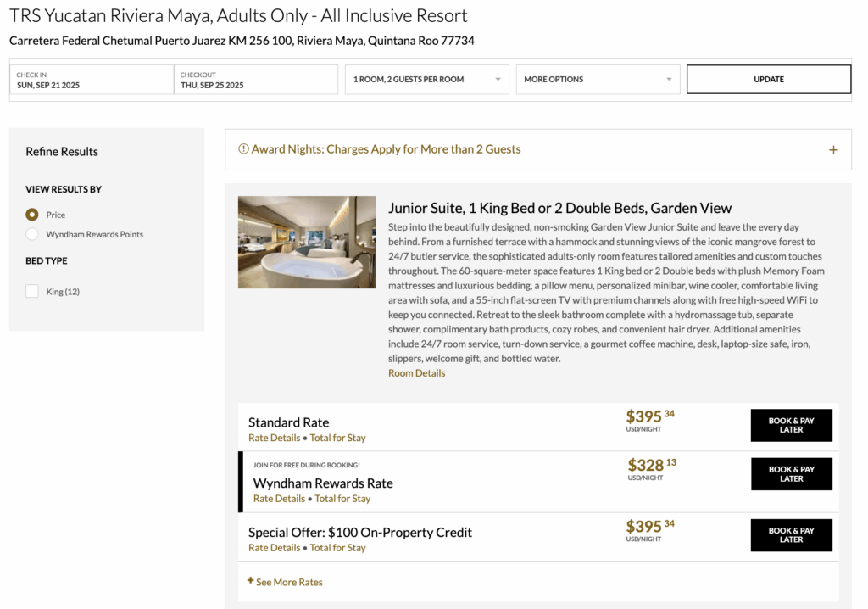The height and width of the screenshot is (609, 868).
Task: Select the Price radio button
Action: click(31, 215)
